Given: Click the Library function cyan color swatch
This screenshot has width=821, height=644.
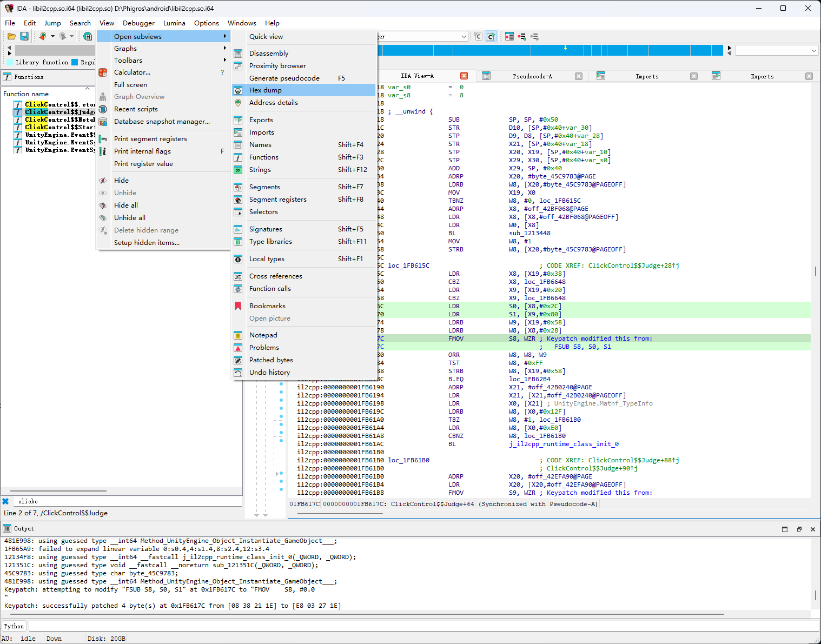Looking at the screenshot, I should pos(9,62).
